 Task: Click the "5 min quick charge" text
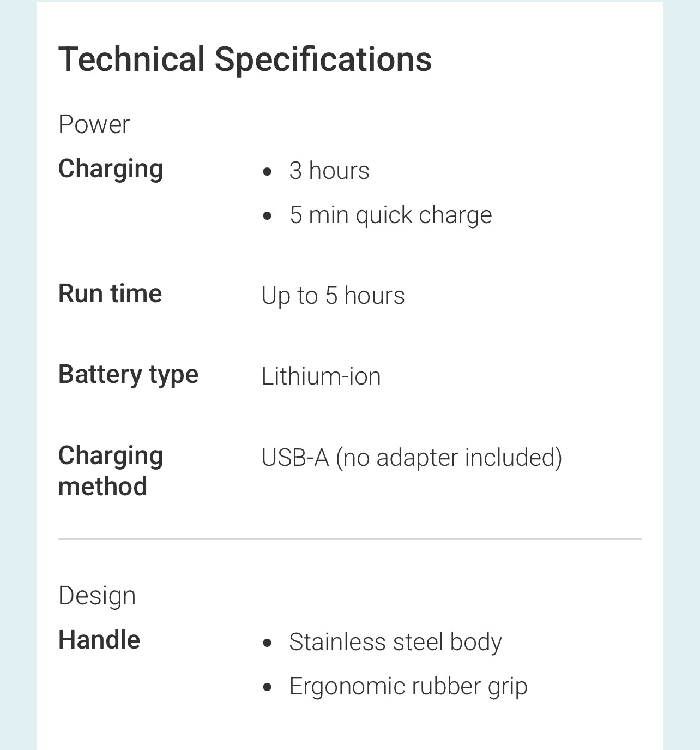[390, 215]
